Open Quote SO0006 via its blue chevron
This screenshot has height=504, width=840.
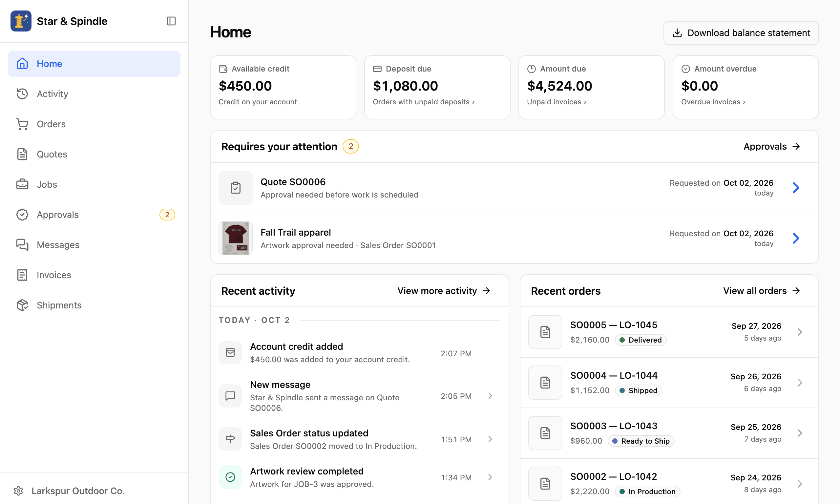coord(796,187)
